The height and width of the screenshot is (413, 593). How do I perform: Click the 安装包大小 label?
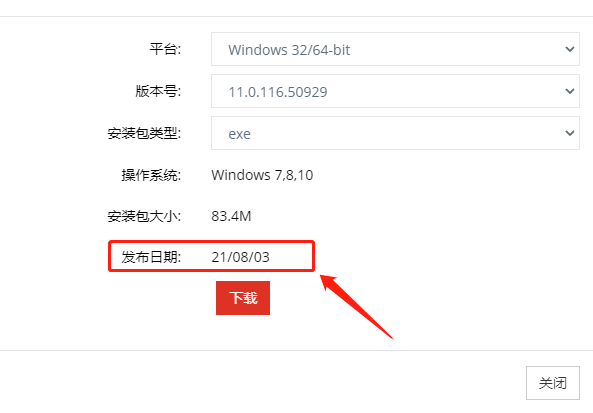click(x=144, y=216)
